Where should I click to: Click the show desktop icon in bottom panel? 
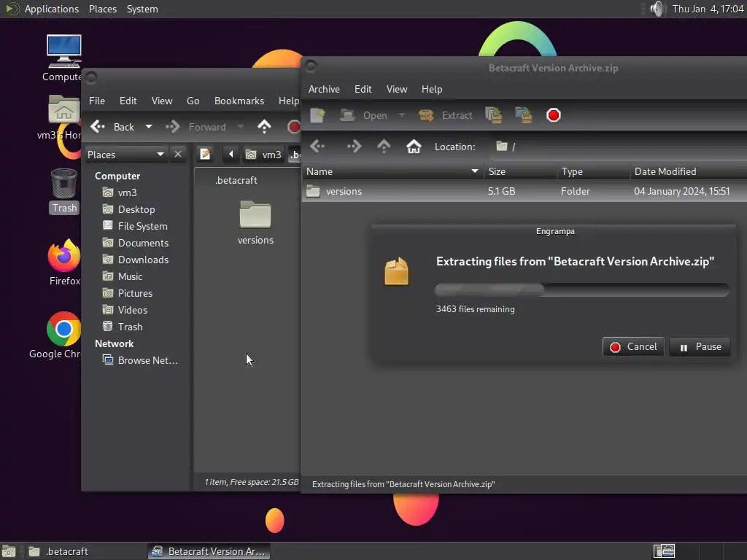coord(9,551)
